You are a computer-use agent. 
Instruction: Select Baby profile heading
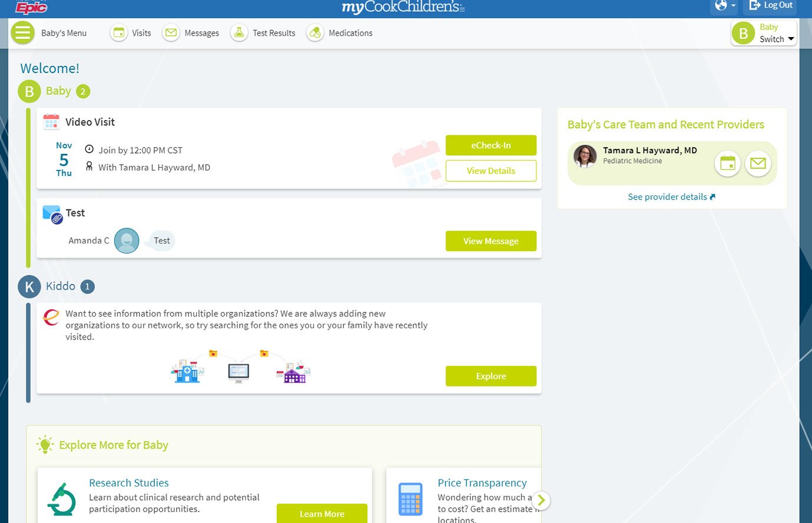click(x=58, y=91)
